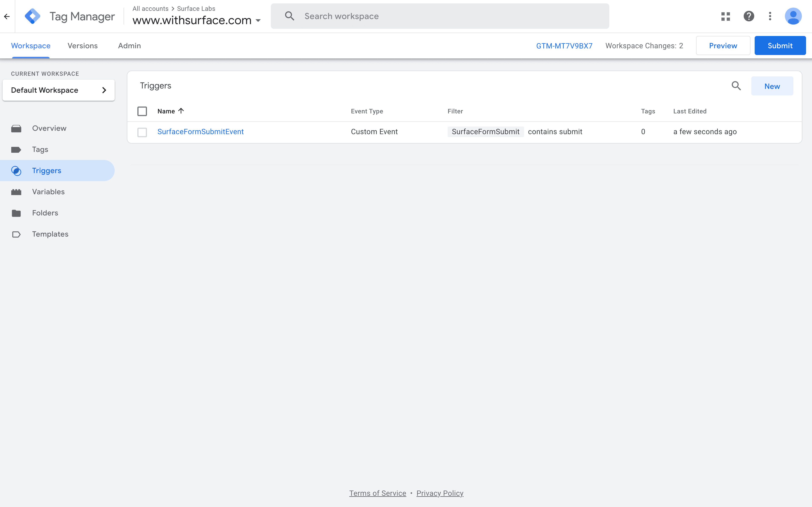Click the All accounts breadcrumb
Screen dimensions: 812x507
coord(150,9)
